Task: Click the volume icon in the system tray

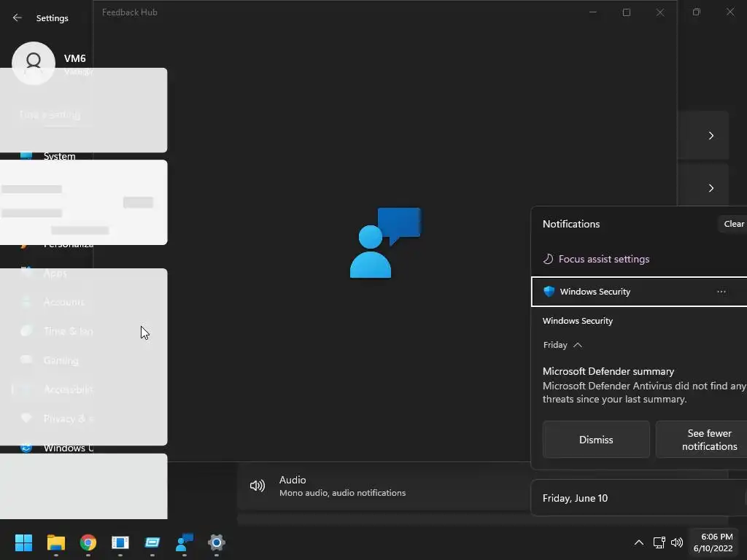Action: click(x=676, y=542)
